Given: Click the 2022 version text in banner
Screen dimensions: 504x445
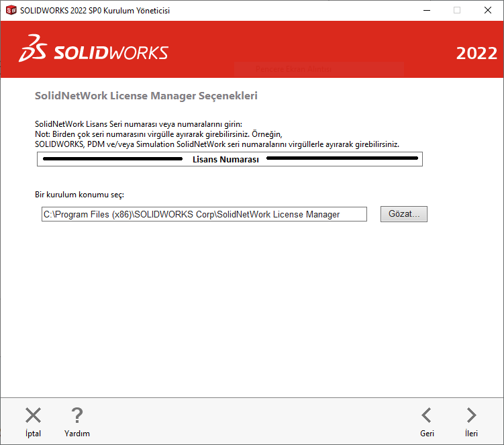Looking at the screenshot, I should coord(476,54).
